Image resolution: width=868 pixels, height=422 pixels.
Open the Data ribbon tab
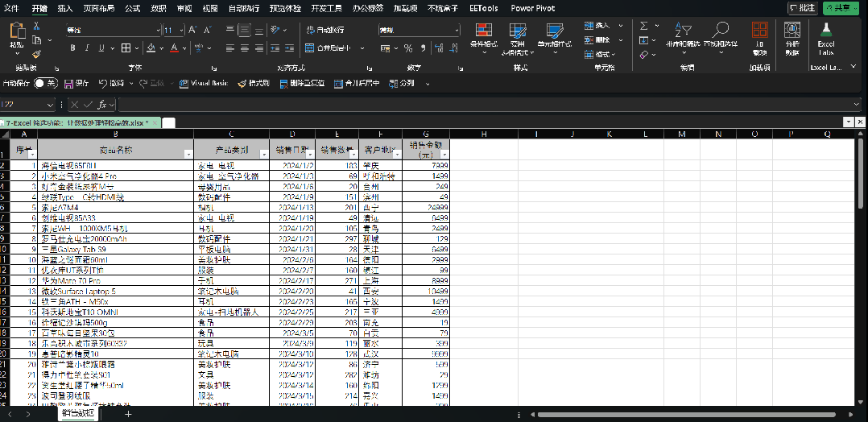159,8
